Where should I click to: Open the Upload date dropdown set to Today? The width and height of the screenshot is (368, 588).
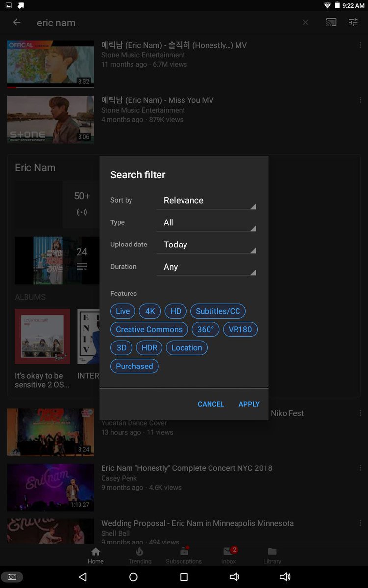pyautogui.click(x=206, y=245)
